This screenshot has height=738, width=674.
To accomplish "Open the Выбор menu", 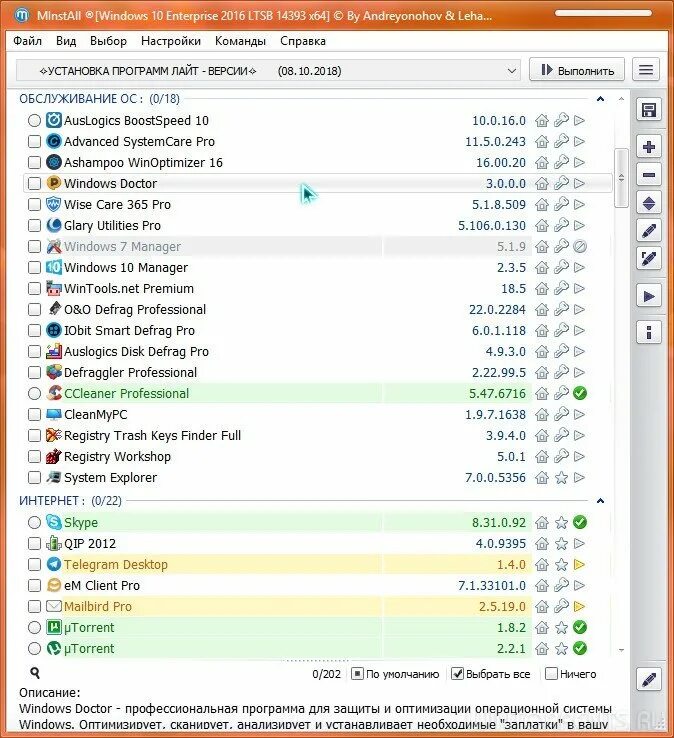I will [108, 41].
